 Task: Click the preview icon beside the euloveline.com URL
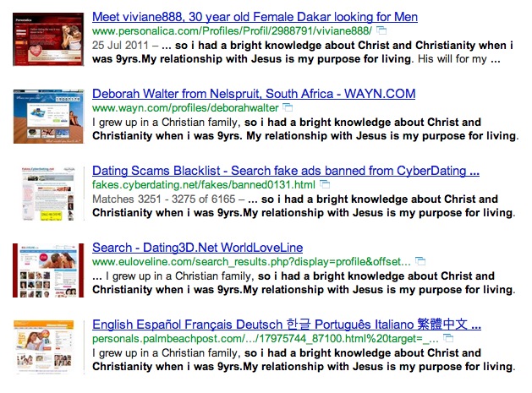click(420, 261)
